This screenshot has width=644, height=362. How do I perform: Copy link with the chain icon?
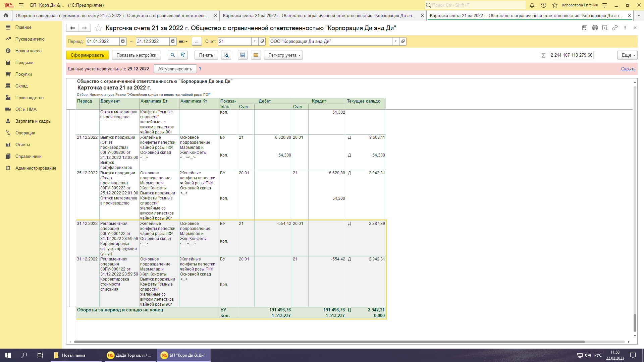pyautogui.click(x=615, y=28)
